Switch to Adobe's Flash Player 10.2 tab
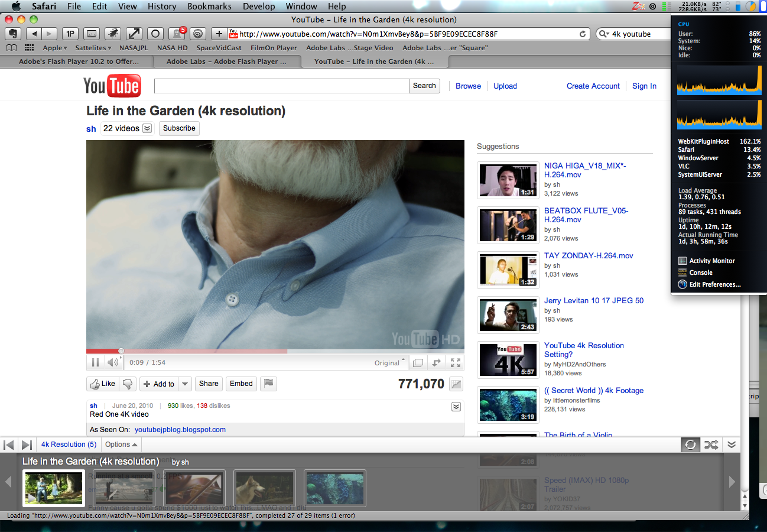767x532 pixels. [x=77, y=61]
